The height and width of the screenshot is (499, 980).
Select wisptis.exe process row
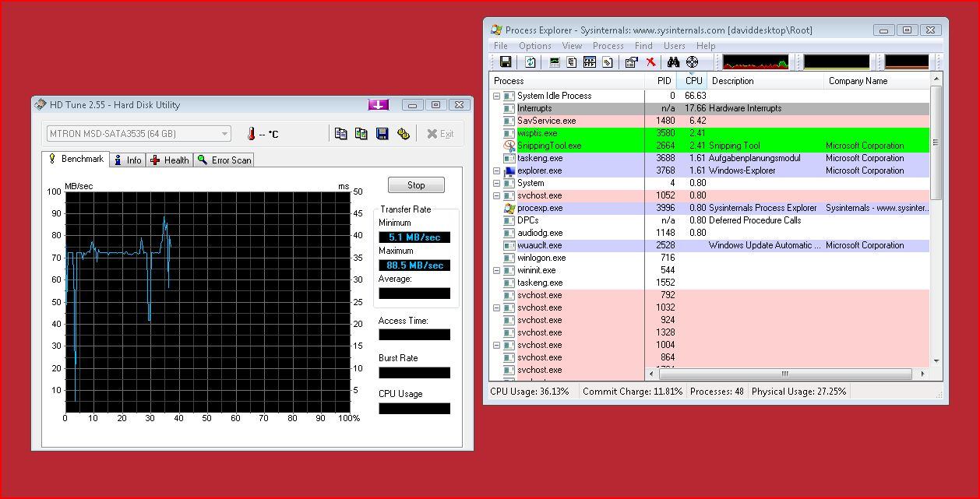[710, 133]
